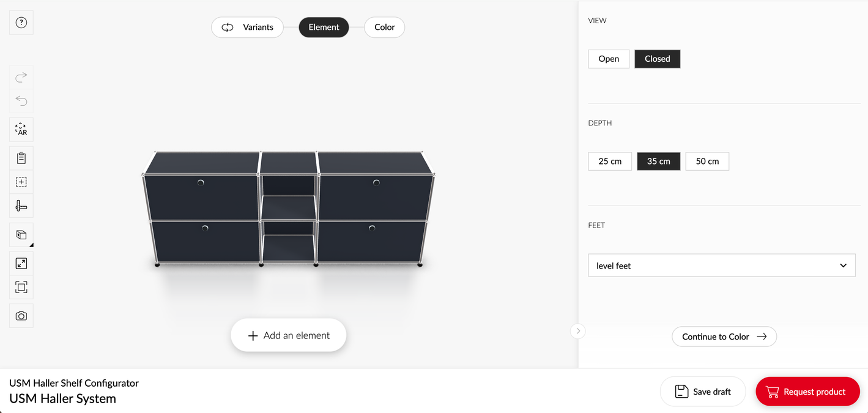This screenshot has height=413, width=868.
Task: Open the help question mark icon
Action: (x=21, y=22)
